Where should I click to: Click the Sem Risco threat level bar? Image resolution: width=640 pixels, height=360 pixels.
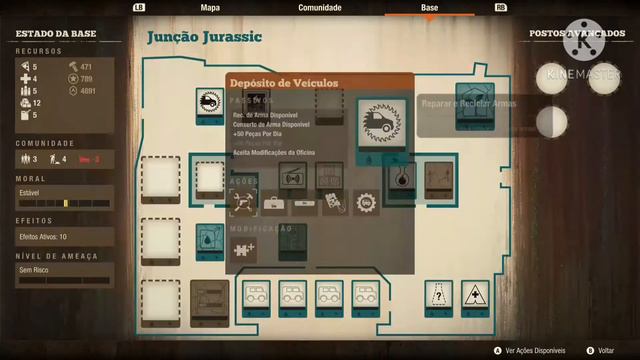[64, 280]
